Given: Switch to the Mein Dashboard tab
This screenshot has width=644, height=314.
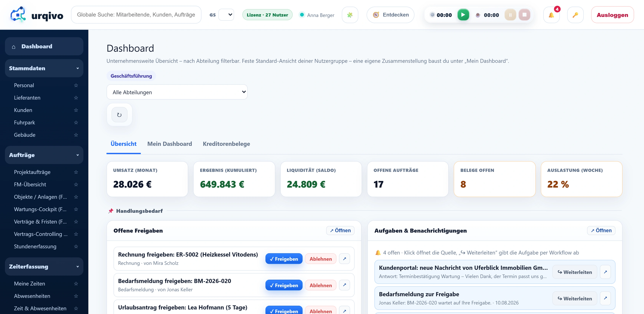Looking at the screenshot, I should coord(169,144).
